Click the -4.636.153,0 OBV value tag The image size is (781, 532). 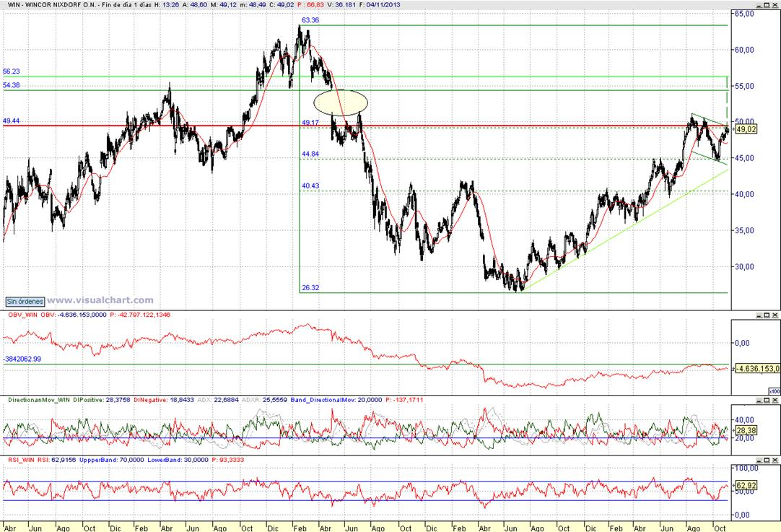[x=758, y=369]
